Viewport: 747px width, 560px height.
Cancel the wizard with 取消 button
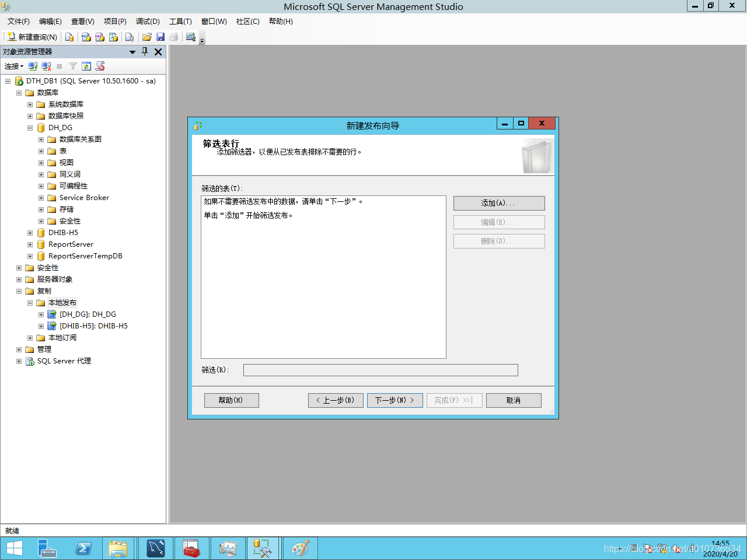(514, 400)
